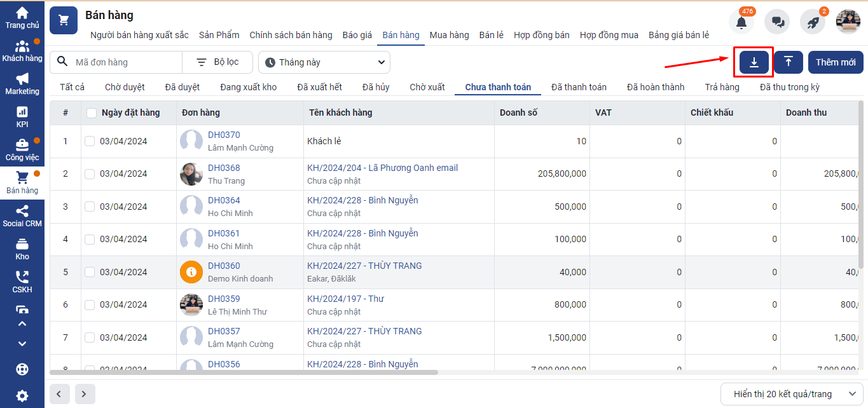Select all rows with header checkbox
The width and height of the screenshot is (868, 408).
tap(92, 113)
